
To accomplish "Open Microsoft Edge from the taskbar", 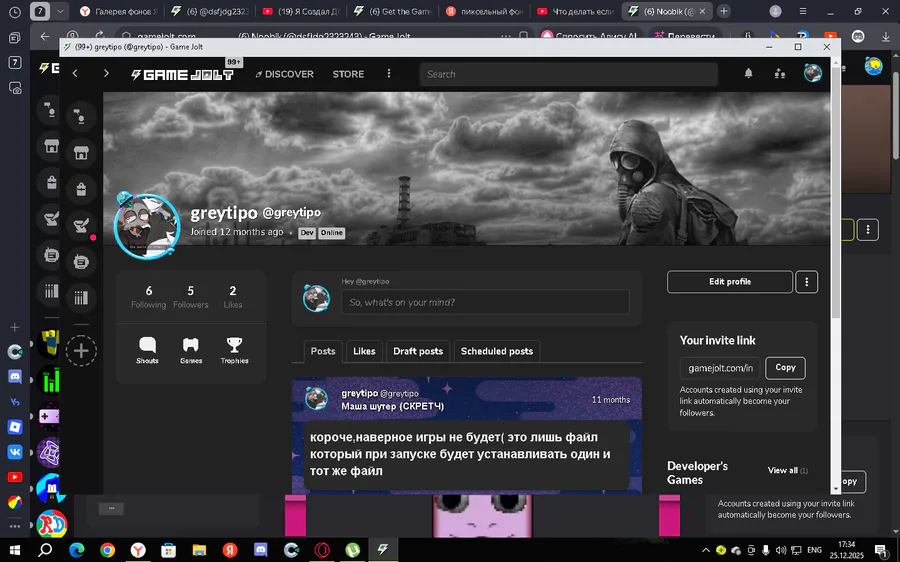I will 76,550.
